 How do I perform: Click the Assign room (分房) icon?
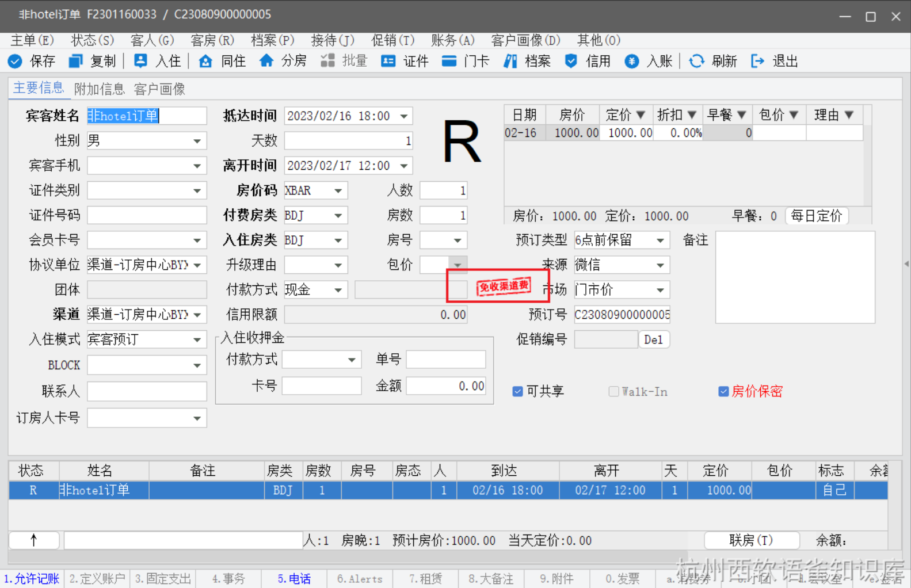tap(266, 61)
